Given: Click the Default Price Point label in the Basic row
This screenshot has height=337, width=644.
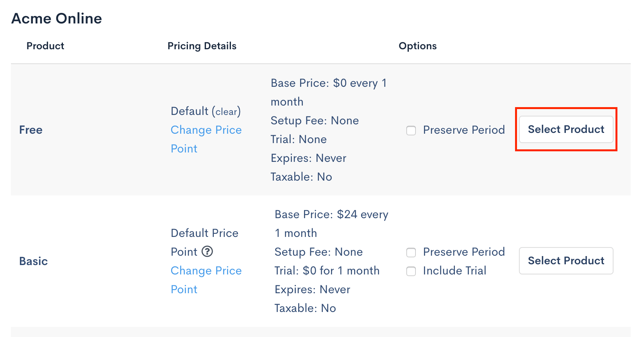Looking at the screenshot, I should [x=204, y=233].
